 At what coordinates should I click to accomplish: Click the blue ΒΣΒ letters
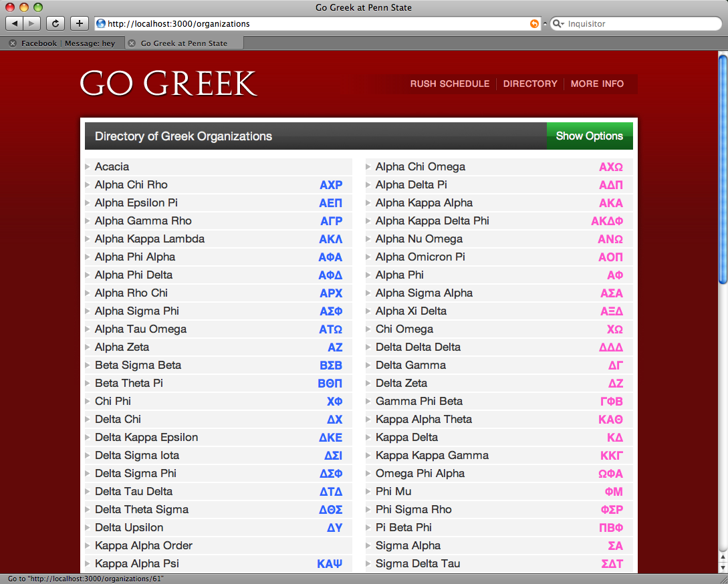click(330, 366)
